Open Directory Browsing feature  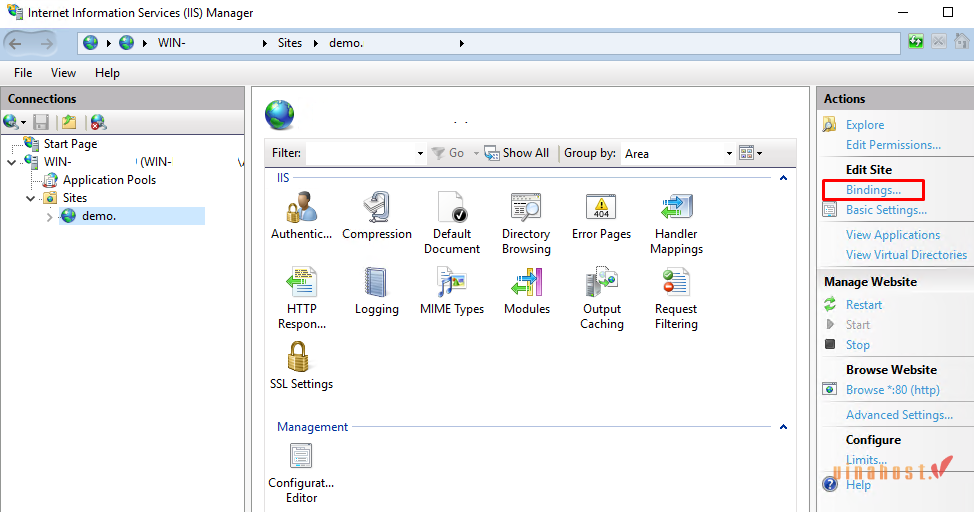coord(526,208)
